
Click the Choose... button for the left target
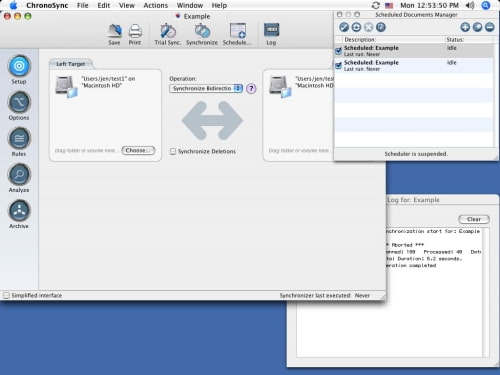coord(138,151)
